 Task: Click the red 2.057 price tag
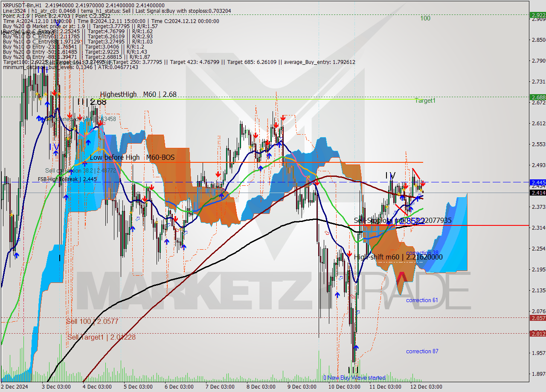pyautogui.click(x=537, y=318)
